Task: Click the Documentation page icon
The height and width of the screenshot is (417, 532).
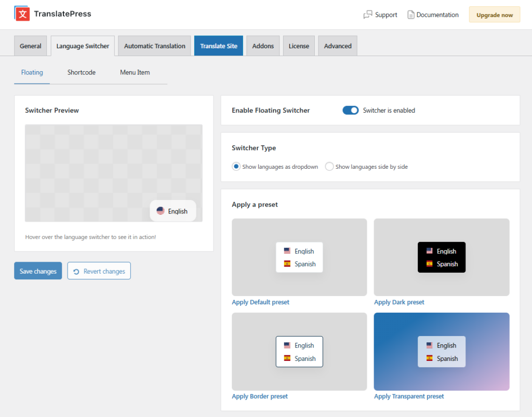Action: click(411, 15)
